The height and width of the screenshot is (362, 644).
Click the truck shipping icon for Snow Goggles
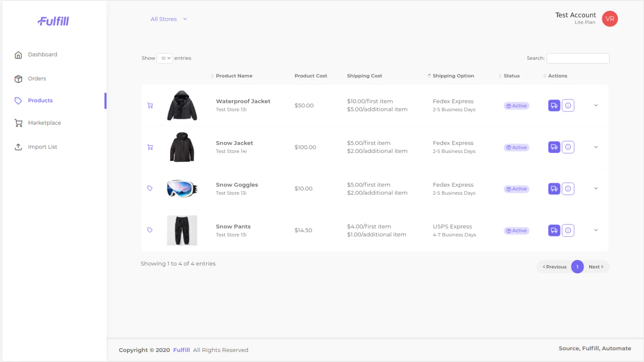point(554,189)
